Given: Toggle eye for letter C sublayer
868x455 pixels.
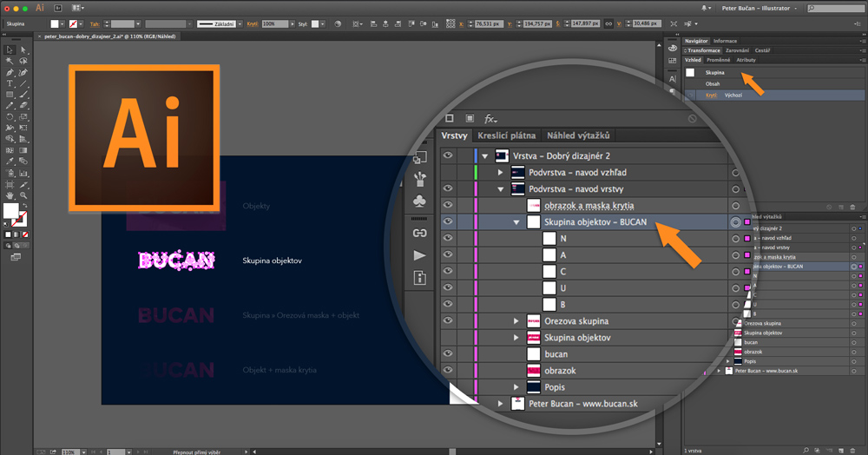Looking at the screenshot, I should (447, 271).
